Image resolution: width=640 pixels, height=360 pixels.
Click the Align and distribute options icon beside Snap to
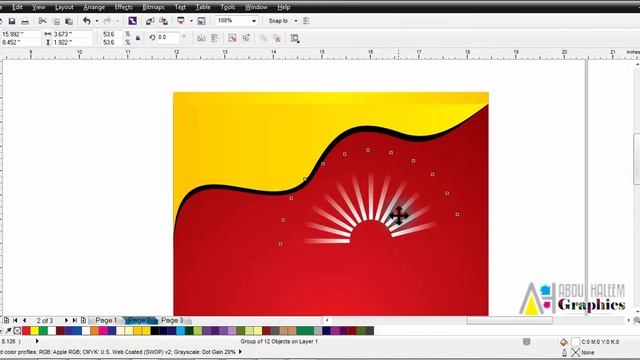307,21
